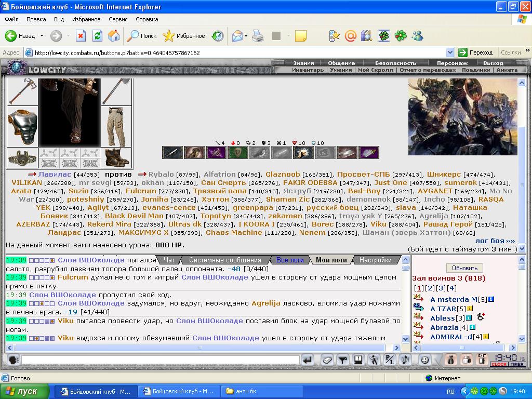This screenshot has height=399, width=532.
Task: Open the smiley emoticons picker
Action: (x=424, y=360)
